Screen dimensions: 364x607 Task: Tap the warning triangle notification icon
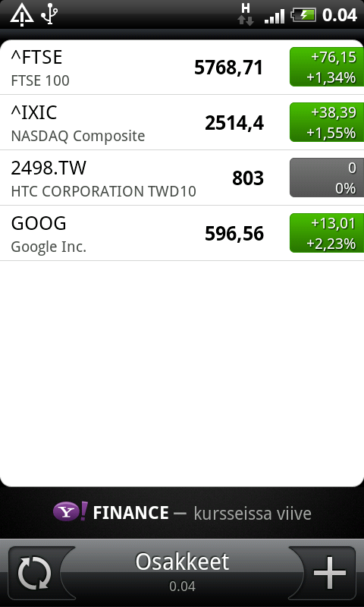22,14
